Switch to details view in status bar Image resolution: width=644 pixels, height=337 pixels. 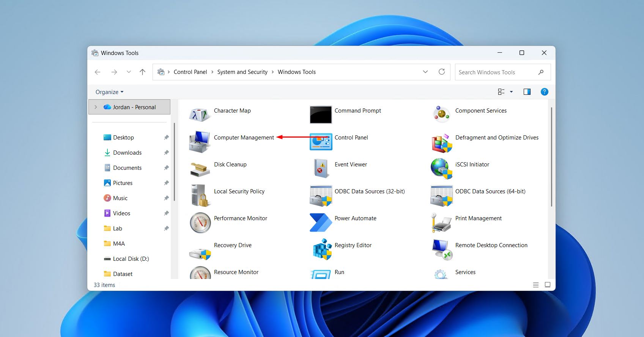[536, 285]
